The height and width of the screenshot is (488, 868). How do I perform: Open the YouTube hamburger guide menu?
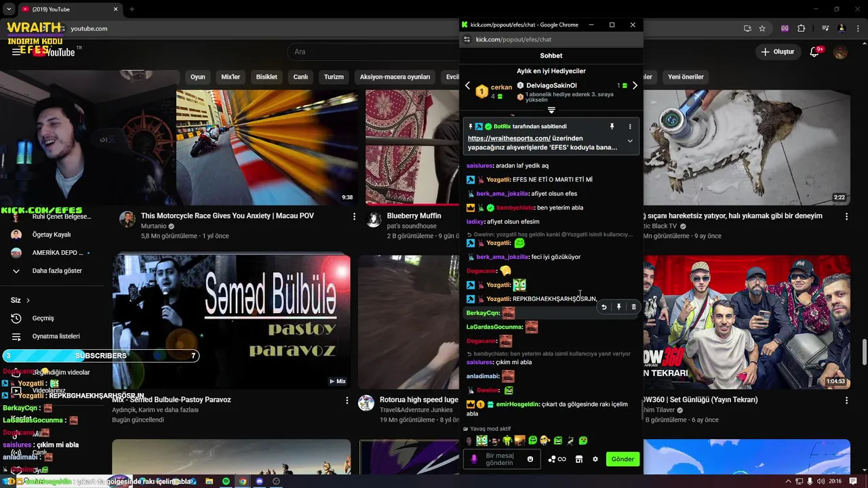[16, 52]
